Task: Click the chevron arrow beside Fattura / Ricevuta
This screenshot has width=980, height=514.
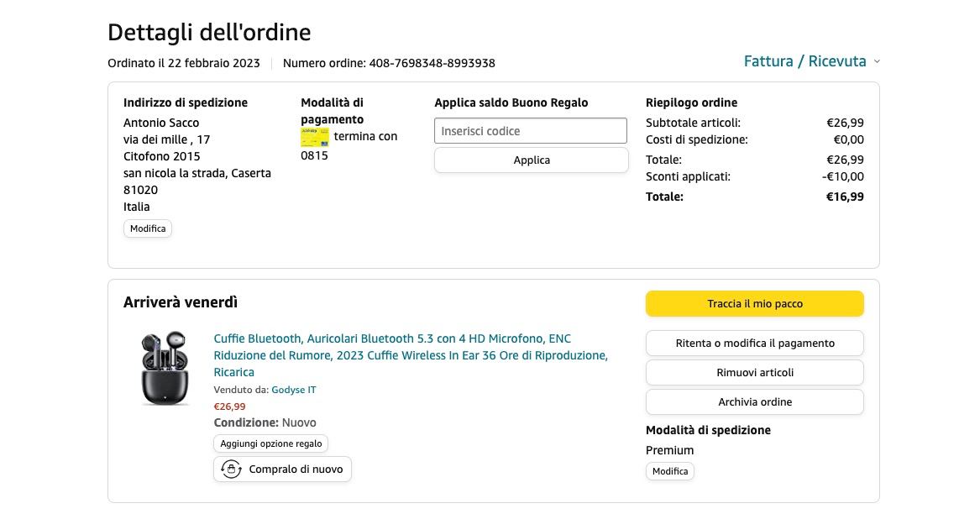Action: click(x=877, y=61)
